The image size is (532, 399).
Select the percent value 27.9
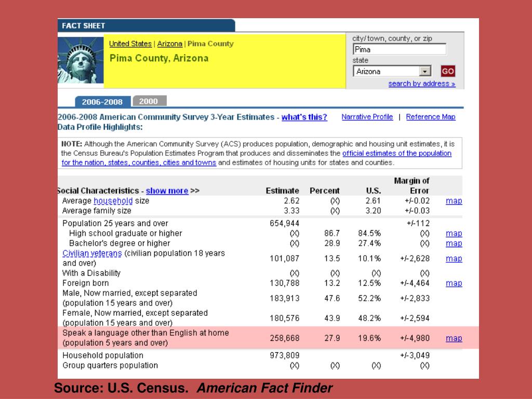coord(332,338)
